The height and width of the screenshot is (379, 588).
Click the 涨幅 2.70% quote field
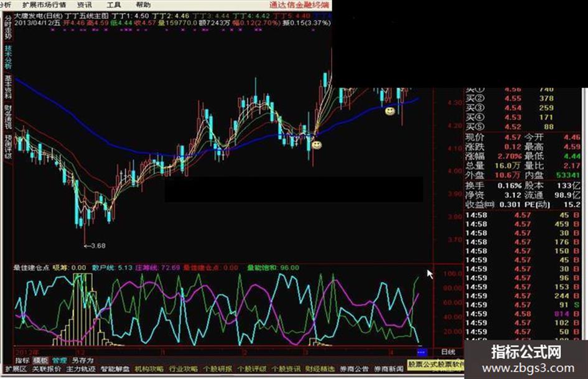[493, 156]
